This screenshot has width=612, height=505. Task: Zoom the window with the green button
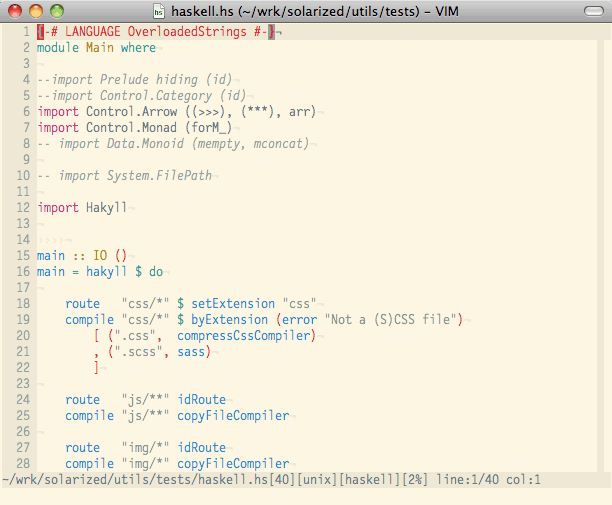[56, 11]
